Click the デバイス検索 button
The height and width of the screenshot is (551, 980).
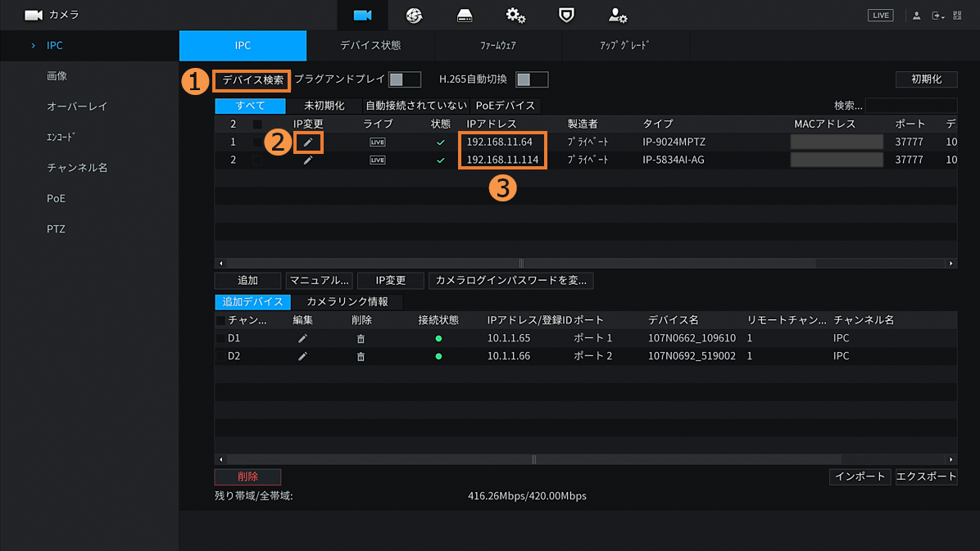coord(252,80)
